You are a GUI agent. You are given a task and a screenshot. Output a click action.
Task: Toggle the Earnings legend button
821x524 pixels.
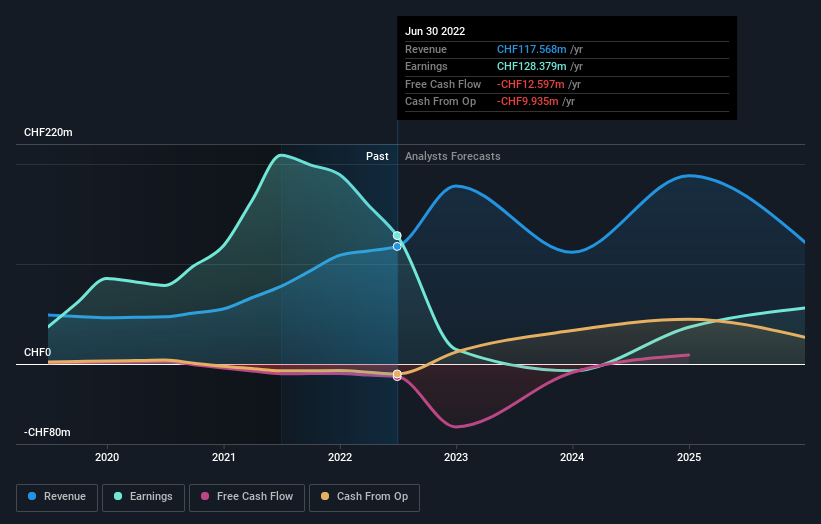[143, 497]
